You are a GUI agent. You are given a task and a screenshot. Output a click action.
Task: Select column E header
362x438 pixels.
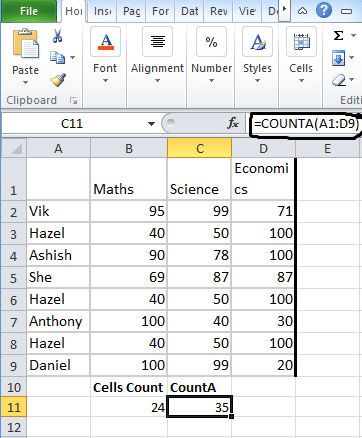pos(328,148)
